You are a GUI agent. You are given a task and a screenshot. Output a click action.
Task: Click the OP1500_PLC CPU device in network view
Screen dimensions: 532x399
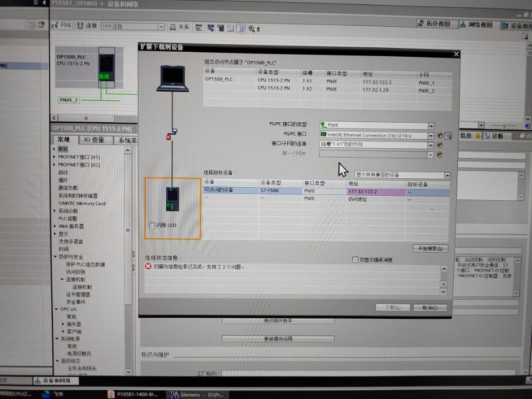pyautogui.click(x=107, y=67)
